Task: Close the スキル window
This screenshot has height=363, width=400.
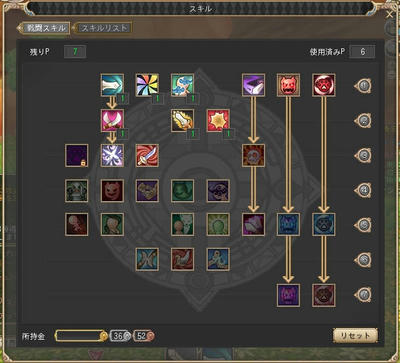Action: click(x=389, y=14)
